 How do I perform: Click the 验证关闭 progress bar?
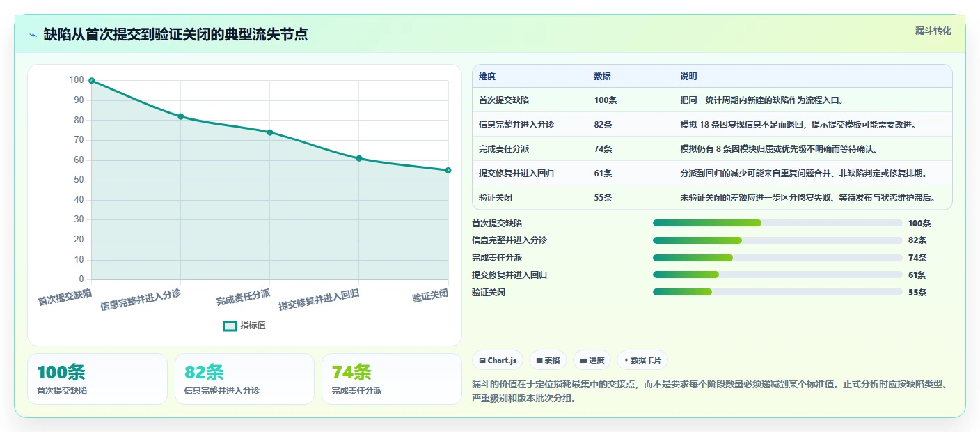[777, 292]
